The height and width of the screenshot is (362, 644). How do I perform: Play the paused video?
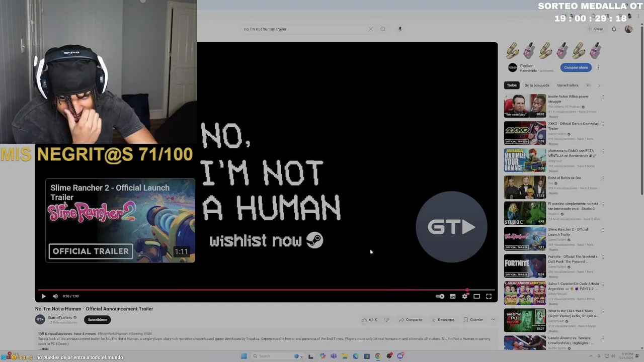coord(43,296)
